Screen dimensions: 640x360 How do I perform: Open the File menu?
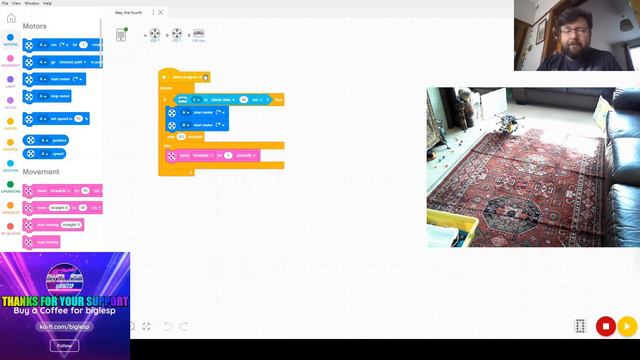pos(5,3)
